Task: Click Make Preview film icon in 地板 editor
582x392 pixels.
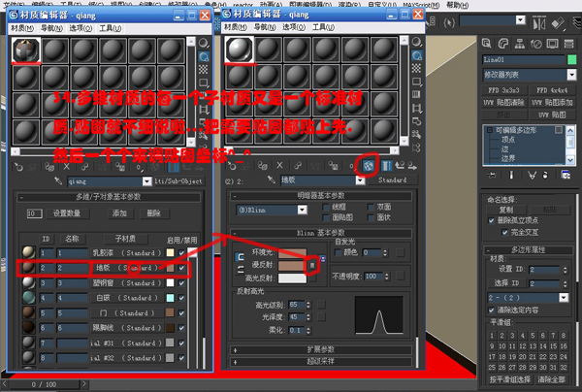Action: pos(416,108)
